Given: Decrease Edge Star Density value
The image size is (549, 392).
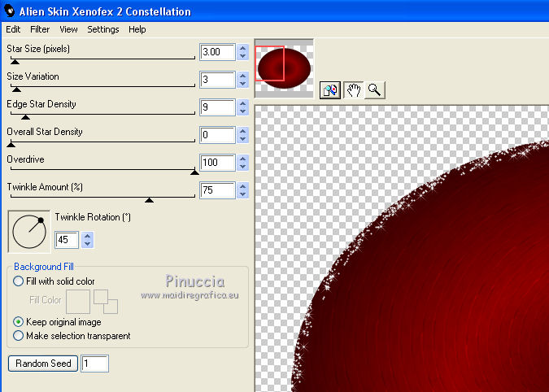Looking at the screenshot, I should point(242,111).
